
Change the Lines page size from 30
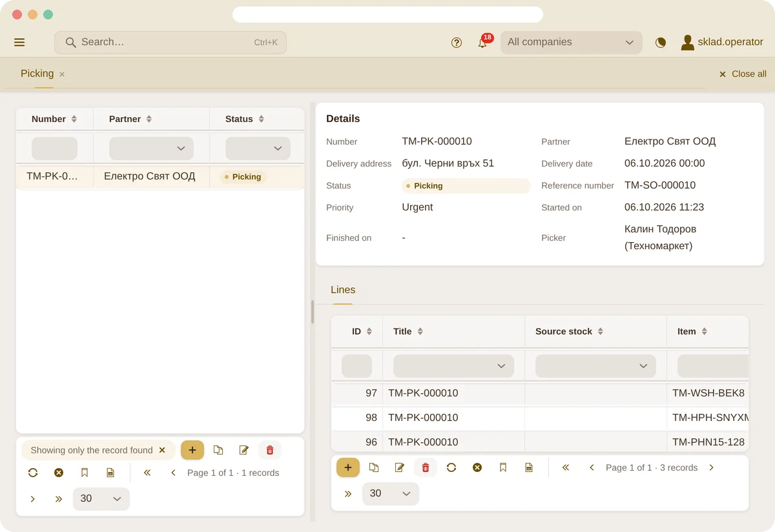pos(391,494)
